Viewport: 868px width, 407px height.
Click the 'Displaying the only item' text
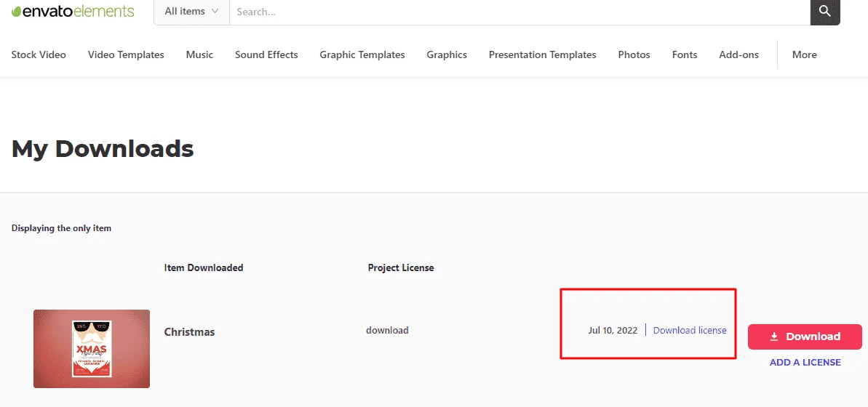[x=61, y=227]
